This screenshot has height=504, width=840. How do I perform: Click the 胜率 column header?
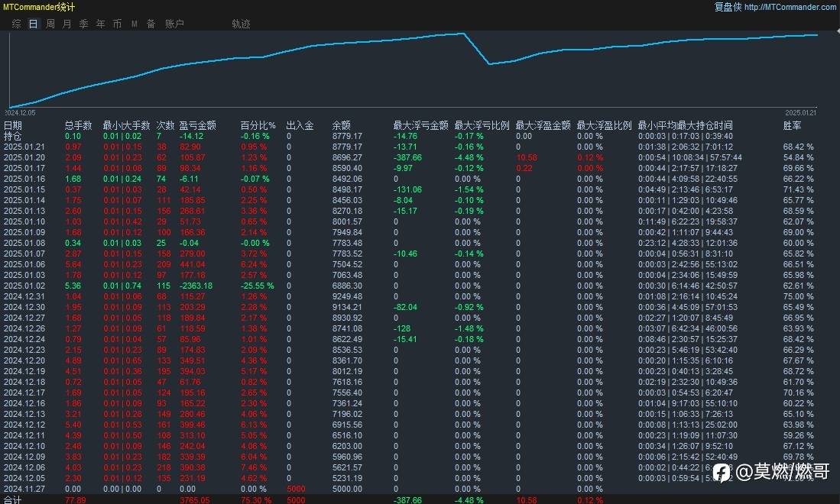coord(793,125)
